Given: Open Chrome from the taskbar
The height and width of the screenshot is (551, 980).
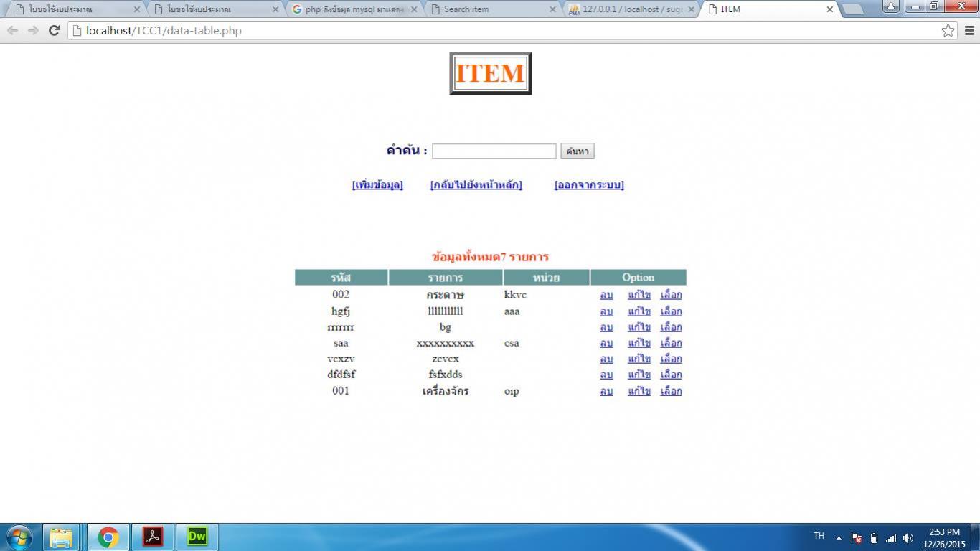Looking at the screenshot, I should 108,537.
